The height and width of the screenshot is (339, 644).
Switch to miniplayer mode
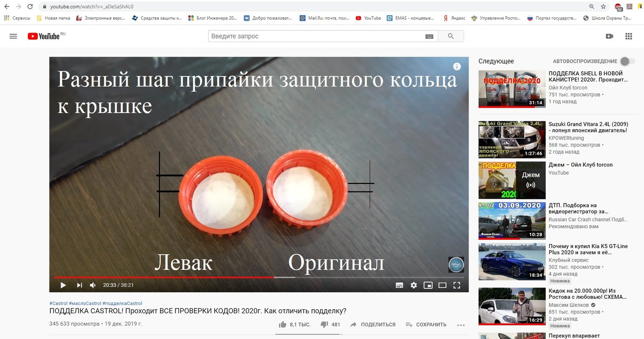428,285
